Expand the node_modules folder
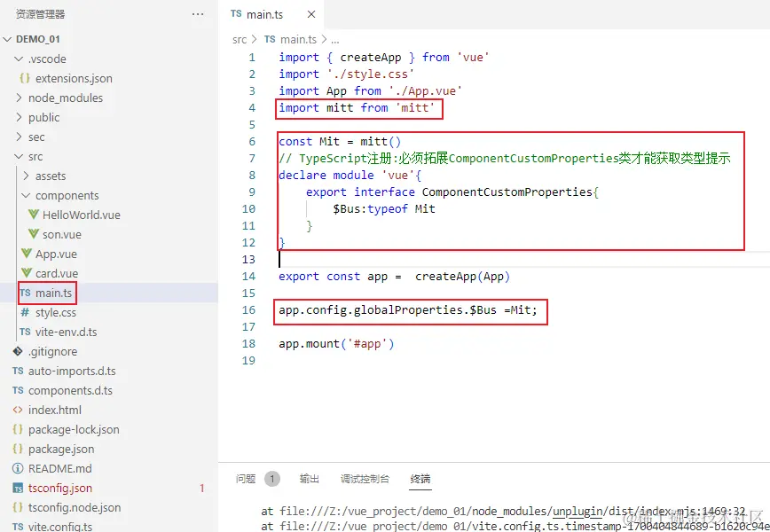770x532 pixels. [19, 98]
